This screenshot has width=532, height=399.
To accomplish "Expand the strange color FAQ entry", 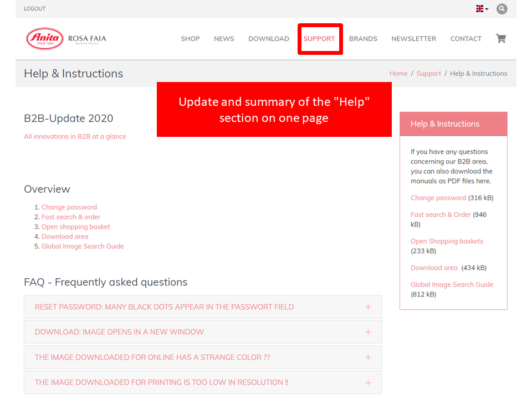I will coord(202,357).
